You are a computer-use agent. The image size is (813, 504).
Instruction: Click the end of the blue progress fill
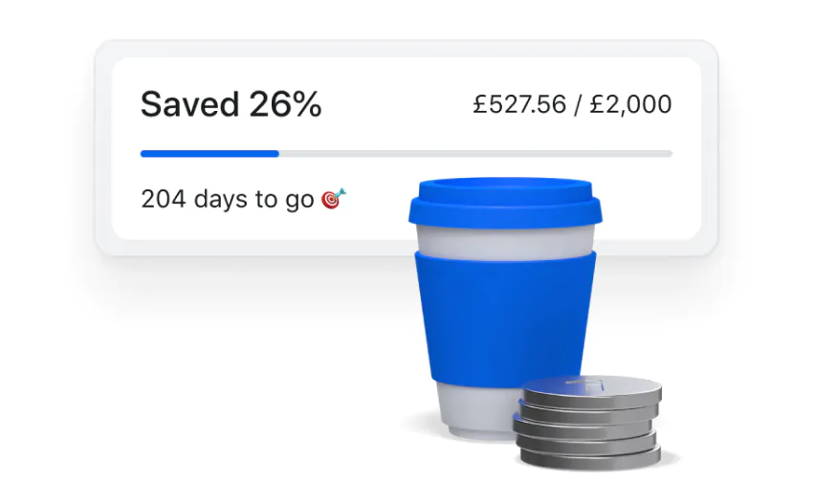click(x=276, y=153)
